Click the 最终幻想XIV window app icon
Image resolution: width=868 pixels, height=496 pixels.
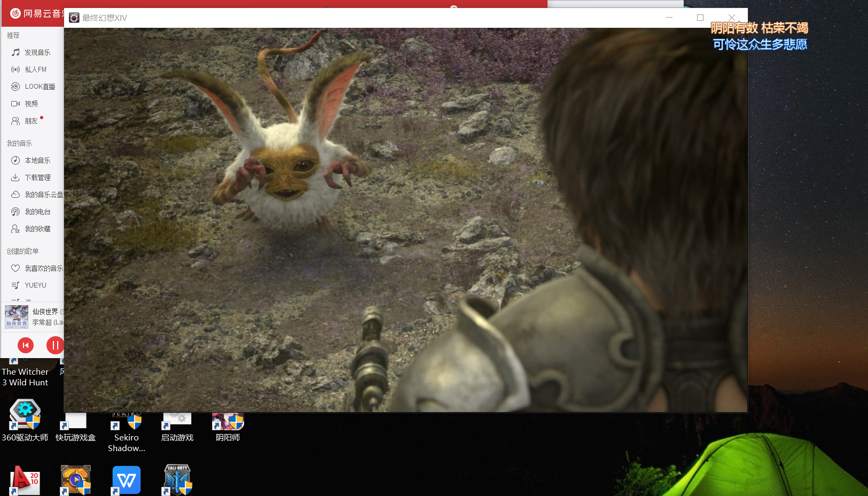coord(74,18)
